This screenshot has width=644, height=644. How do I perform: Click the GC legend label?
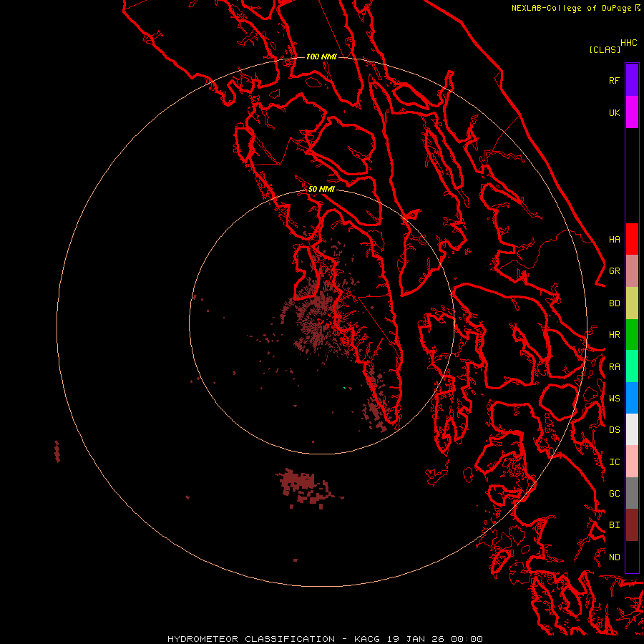(614, 493)
